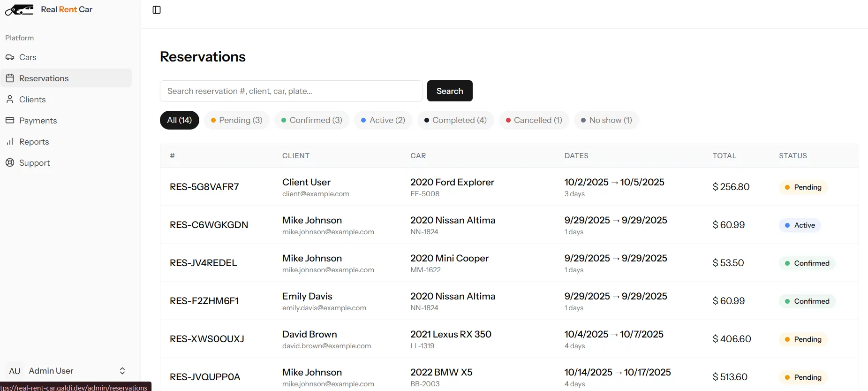Click the AU avatar badge

(15, 371)
